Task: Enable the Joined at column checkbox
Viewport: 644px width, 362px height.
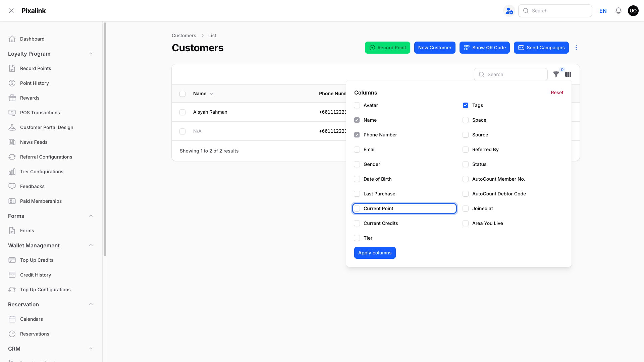Action: 466,208
